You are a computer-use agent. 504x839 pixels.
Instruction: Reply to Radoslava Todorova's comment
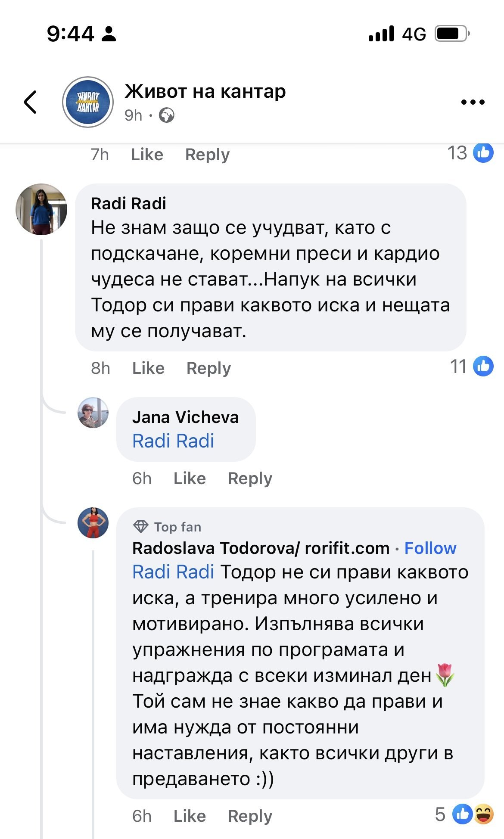pyautogui.click(x=250, y=816)
